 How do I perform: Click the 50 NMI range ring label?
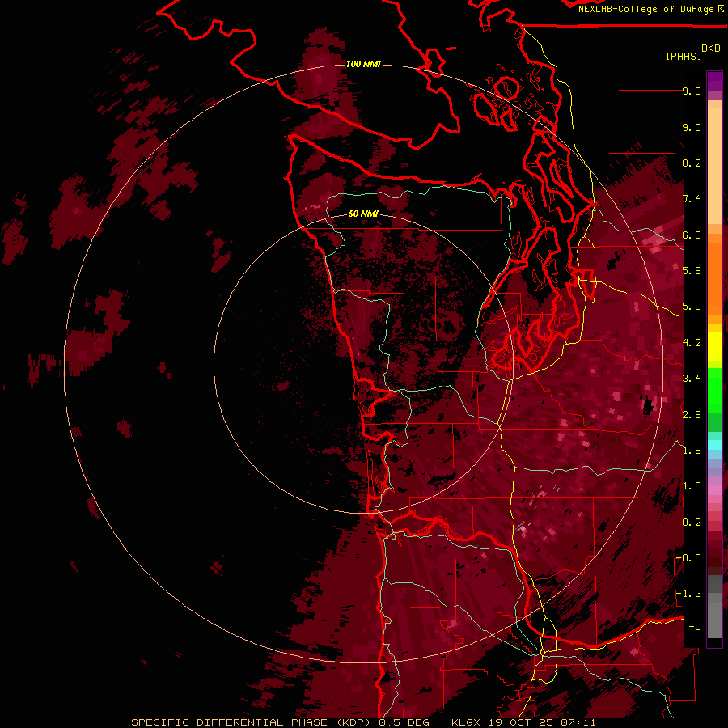(x=363, y=214)
